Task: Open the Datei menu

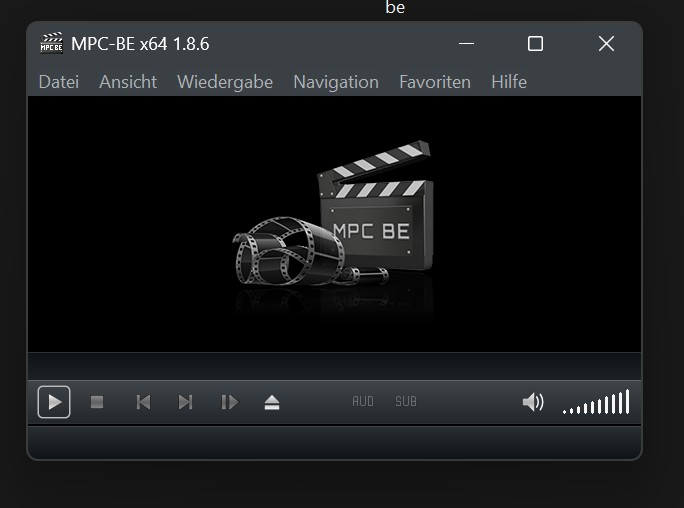Action: coord(59,82)
